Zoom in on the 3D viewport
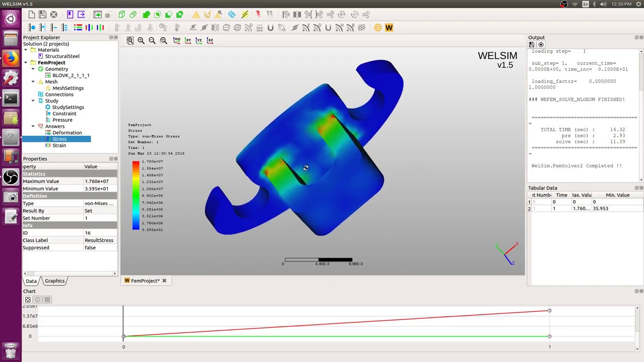The width and height of the screenshot is (644, 362). [x=141, y=40]
